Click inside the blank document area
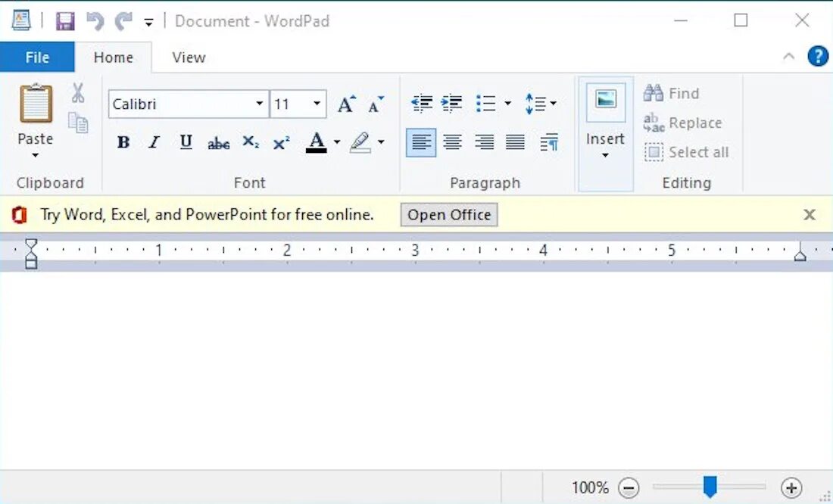 click(416, 370)
